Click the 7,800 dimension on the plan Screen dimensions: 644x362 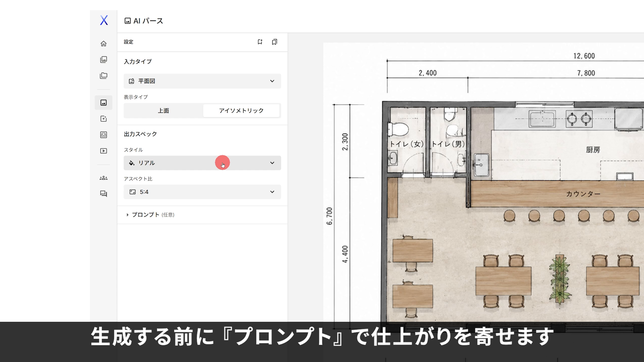click(x=586, y=73)
